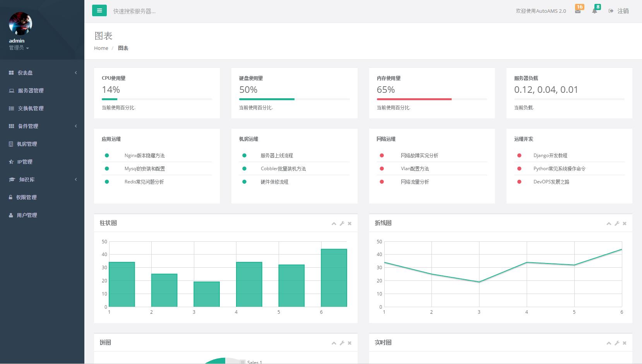642x364 pixels.
Task: Collapse the 实时图 panel with chevron
Action: coord(609,343)
